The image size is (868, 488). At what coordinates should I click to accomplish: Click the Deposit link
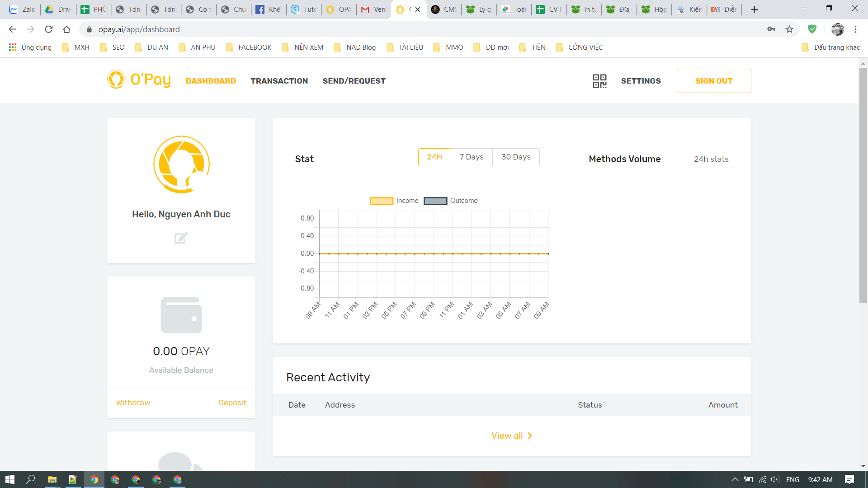[232, 403]
